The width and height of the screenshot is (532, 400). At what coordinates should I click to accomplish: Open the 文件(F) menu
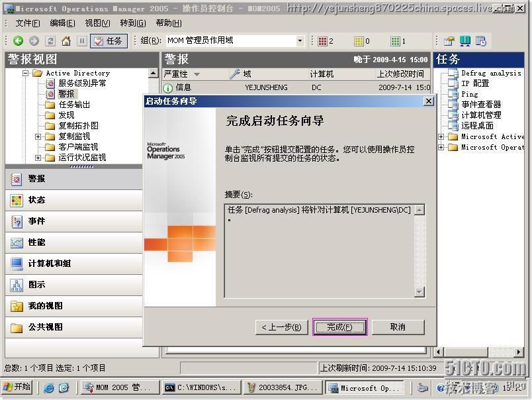pos(28,23)
